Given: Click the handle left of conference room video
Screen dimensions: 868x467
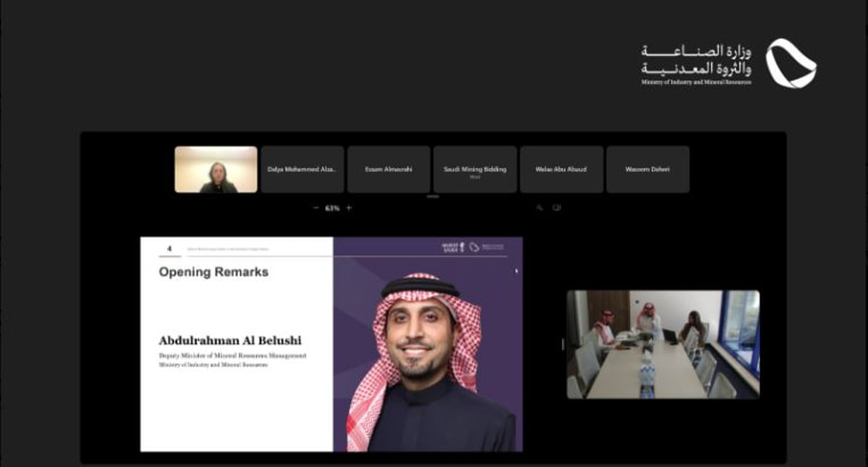Looking at the screenshot, I should pos(563,345).
